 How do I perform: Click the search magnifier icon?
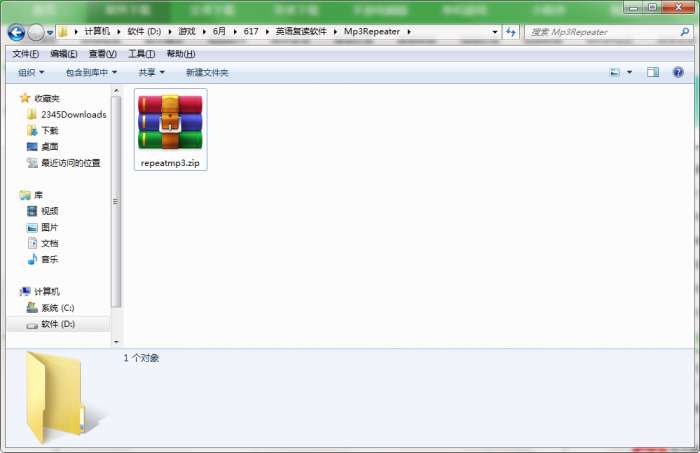(x=685, y=32)
